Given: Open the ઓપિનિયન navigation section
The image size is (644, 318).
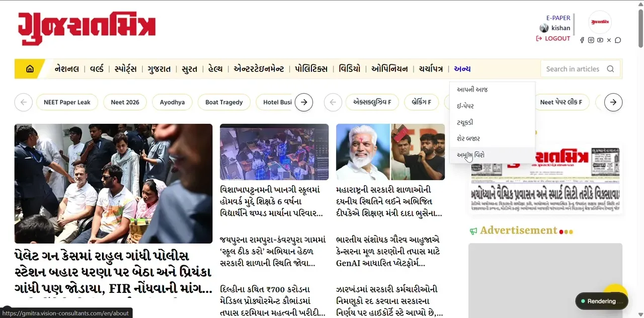Looking at the screenshot, I should click(x=389, y=69).
